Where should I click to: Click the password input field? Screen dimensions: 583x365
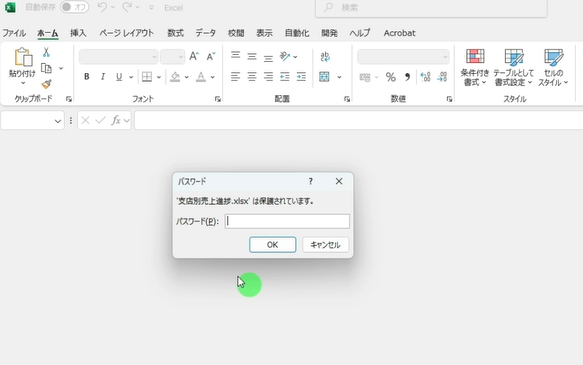pyautogui.click(x=287, y=221)
